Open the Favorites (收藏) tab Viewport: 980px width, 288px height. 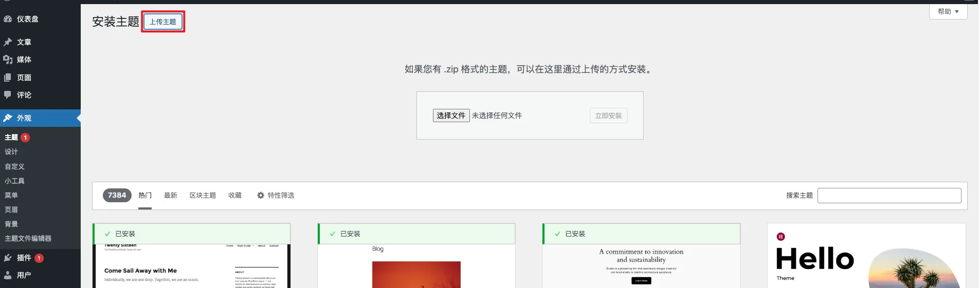point(235,196)
